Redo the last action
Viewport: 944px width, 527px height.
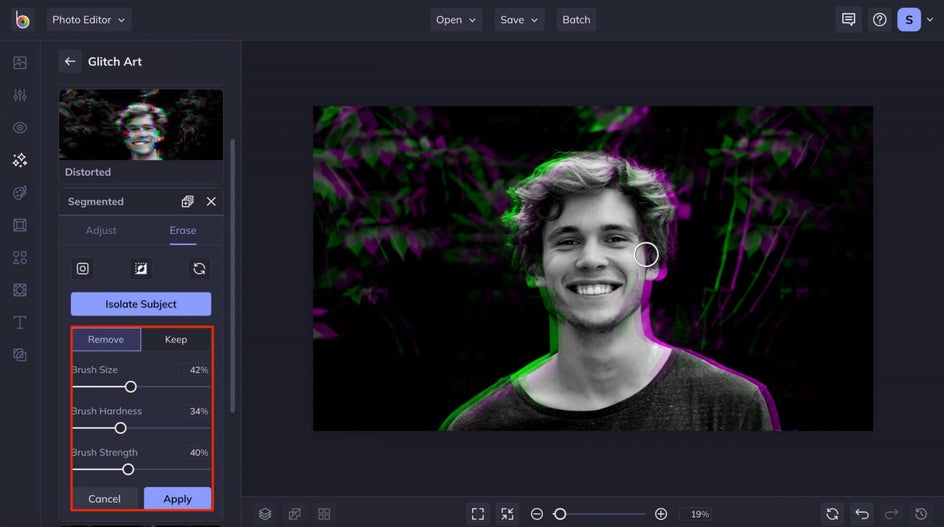tap(892, 514)
